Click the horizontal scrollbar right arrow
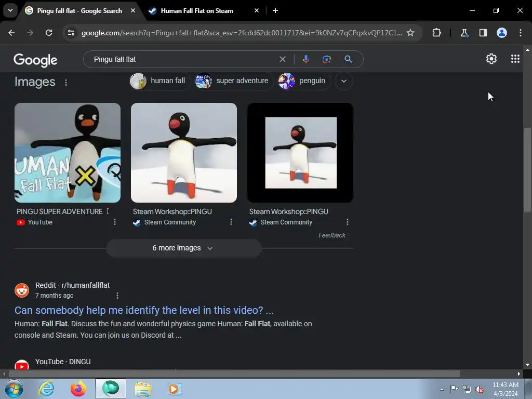 [x=519, y=374]
